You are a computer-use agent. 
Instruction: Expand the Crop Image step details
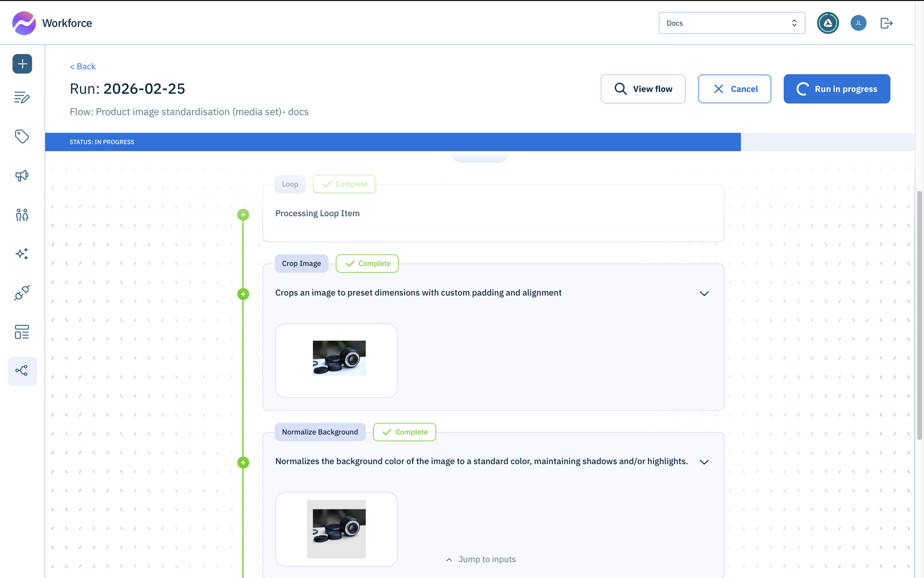click(703, 293)
